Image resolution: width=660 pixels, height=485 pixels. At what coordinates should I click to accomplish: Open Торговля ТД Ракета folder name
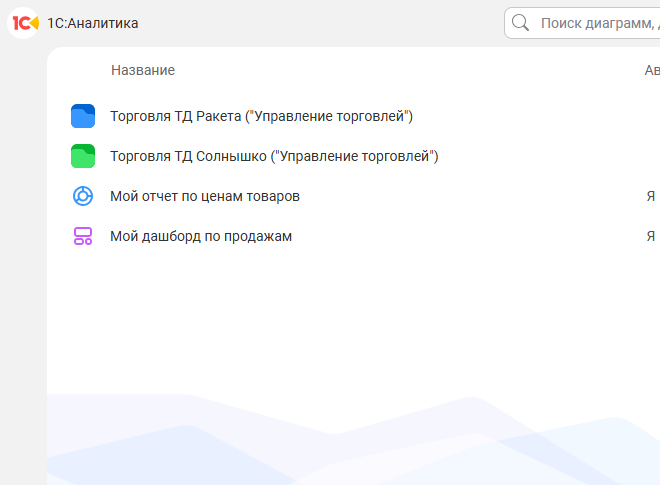click(x=261, y=116)
